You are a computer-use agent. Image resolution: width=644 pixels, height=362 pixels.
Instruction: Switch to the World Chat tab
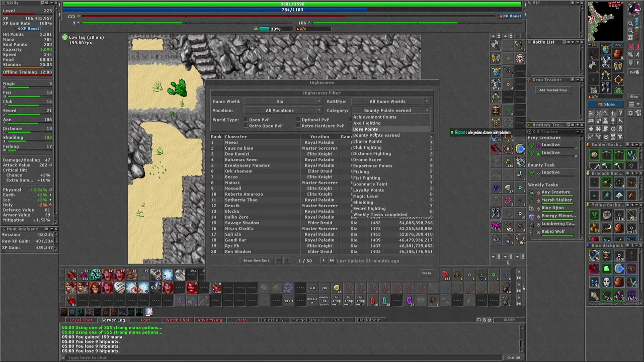(178, 320)
